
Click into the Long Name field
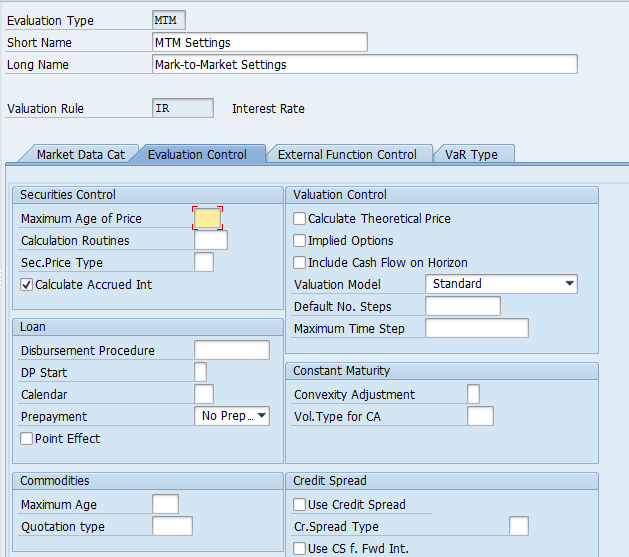click(364, 64)
